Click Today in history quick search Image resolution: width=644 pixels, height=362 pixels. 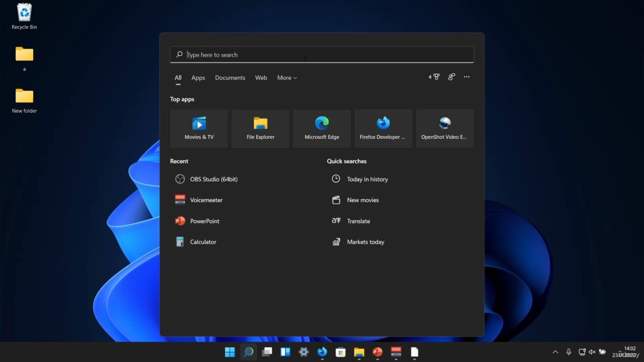point(367,179)
